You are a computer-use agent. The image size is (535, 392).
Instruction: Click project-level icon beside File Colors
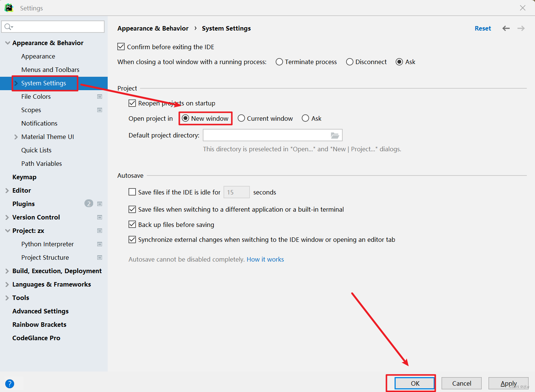click(99, 97)
